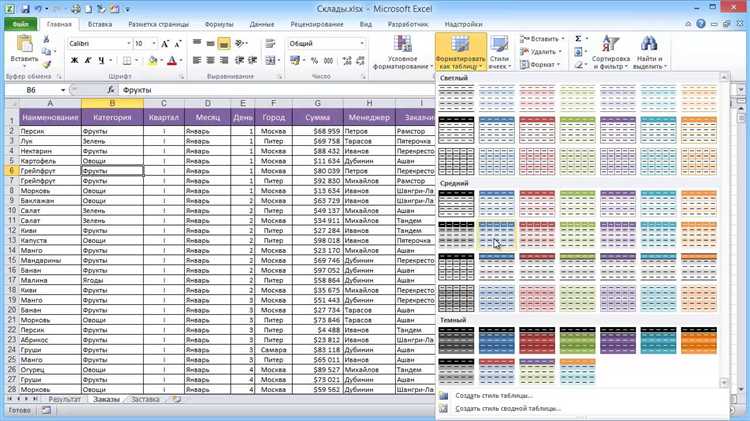Switch to Разметка страницы tab
The height and width of the screenshot is (421, 750).
(158, 24)
